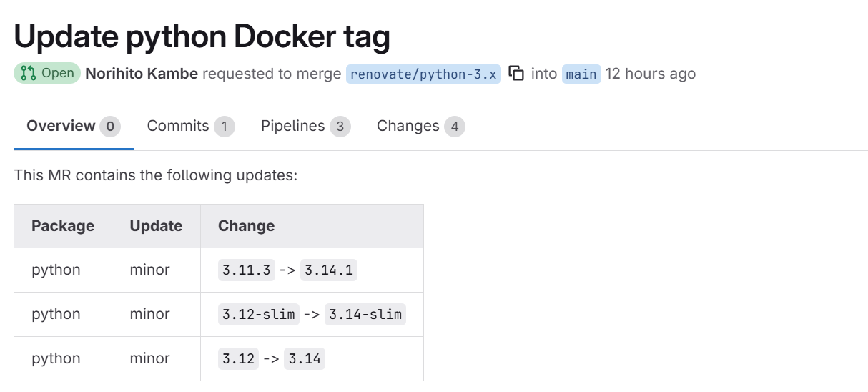Open the Pipelines tab

pos(292,127)
